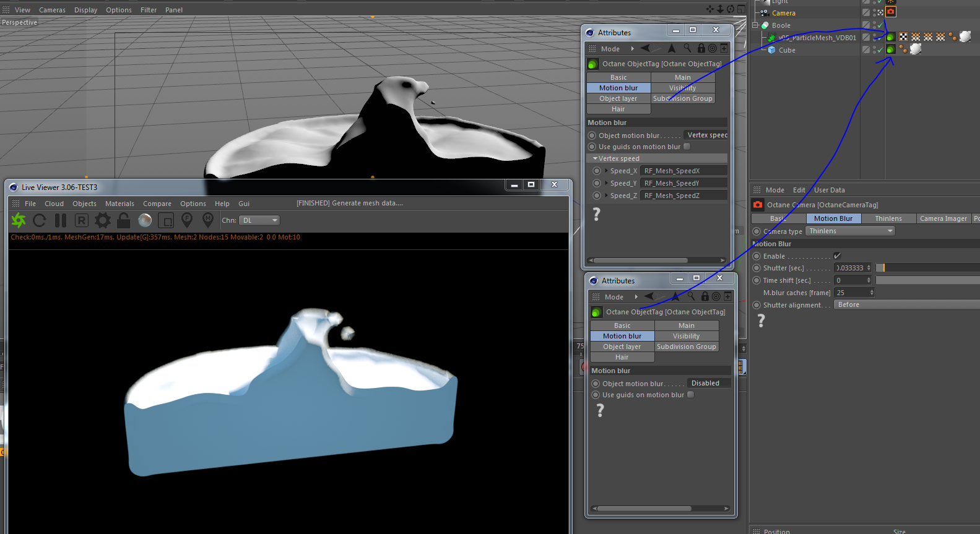This screenshot has height=534, width=980.
Task: Click checkerboard texture tag on ParticleMesh row
Action: tap(903, 37)
